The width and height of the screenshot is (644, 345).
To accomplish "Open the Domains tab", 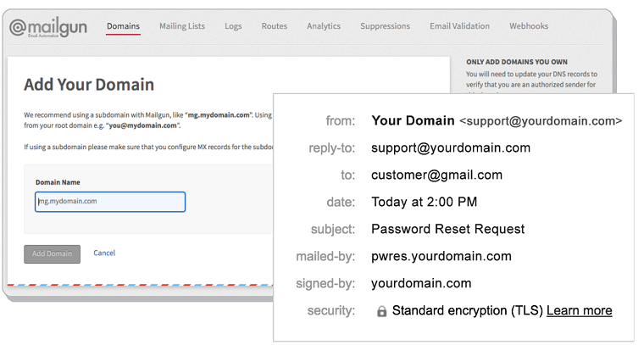I will click(x=123, y=26).
